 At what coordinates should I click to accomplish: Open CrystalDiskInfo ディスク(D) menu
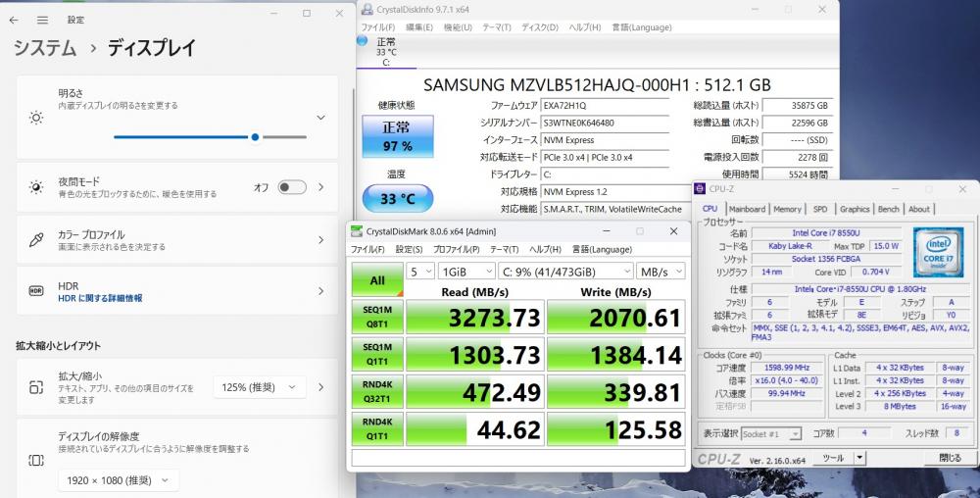(x=540, y=27)
